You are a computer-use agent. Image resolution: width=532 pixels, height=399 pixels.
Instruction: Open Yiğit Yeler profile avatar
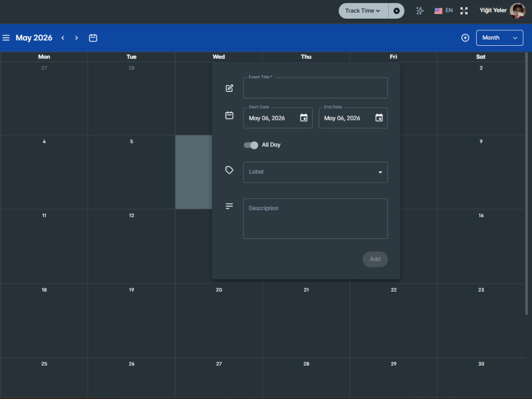(518, 11)
